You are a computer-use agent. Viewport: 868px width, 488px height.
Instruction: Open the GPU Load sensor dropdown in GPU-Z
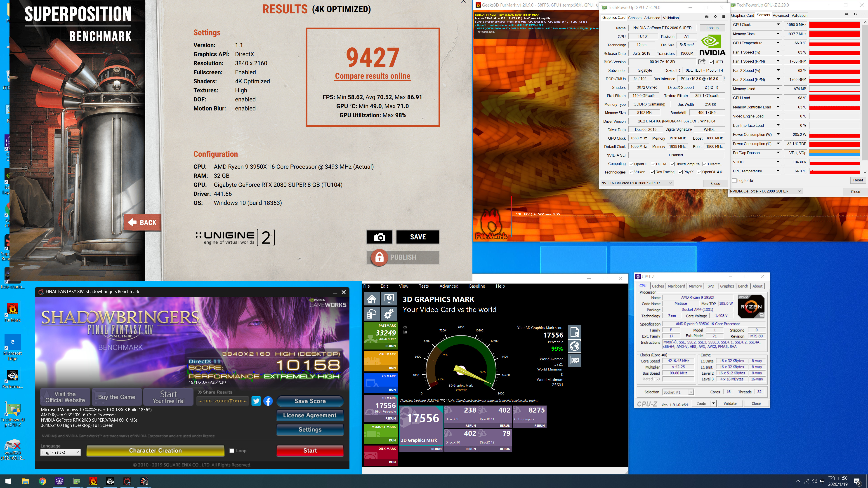778,98
